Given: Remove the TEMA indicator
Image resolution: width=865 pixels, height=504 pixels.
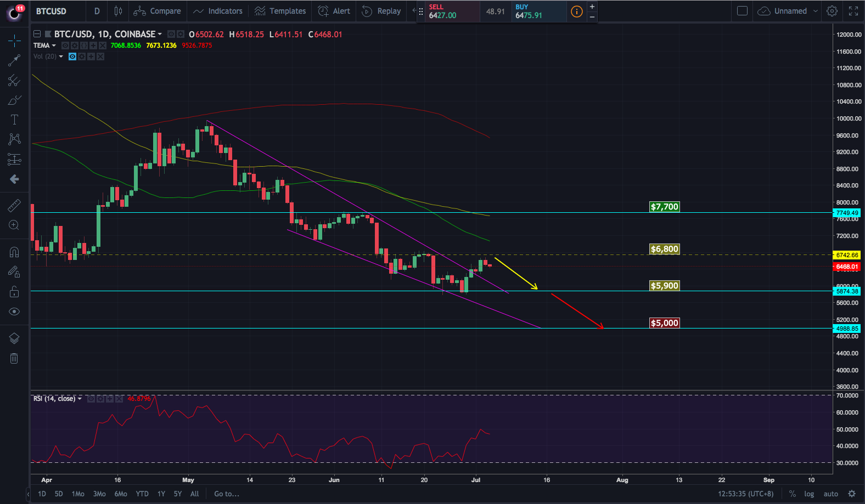Looking at the screenshot, I should 103,46.
